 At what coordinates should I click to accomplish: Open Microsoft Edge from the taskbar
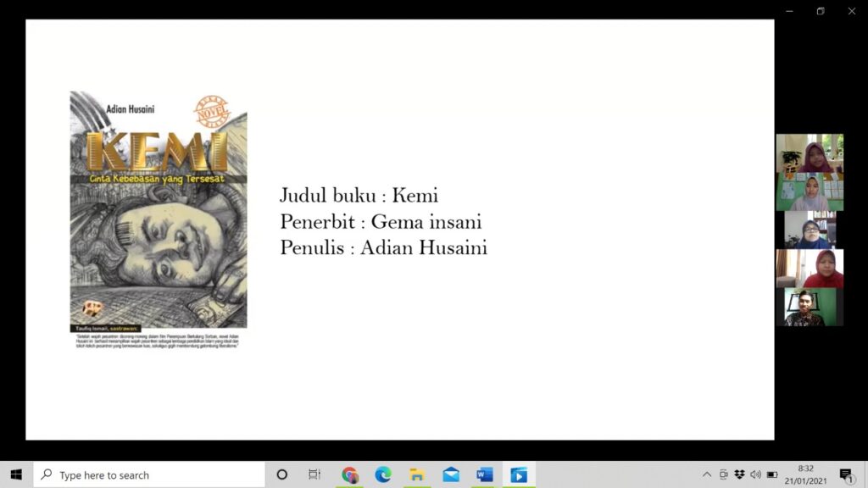point(383,474)
